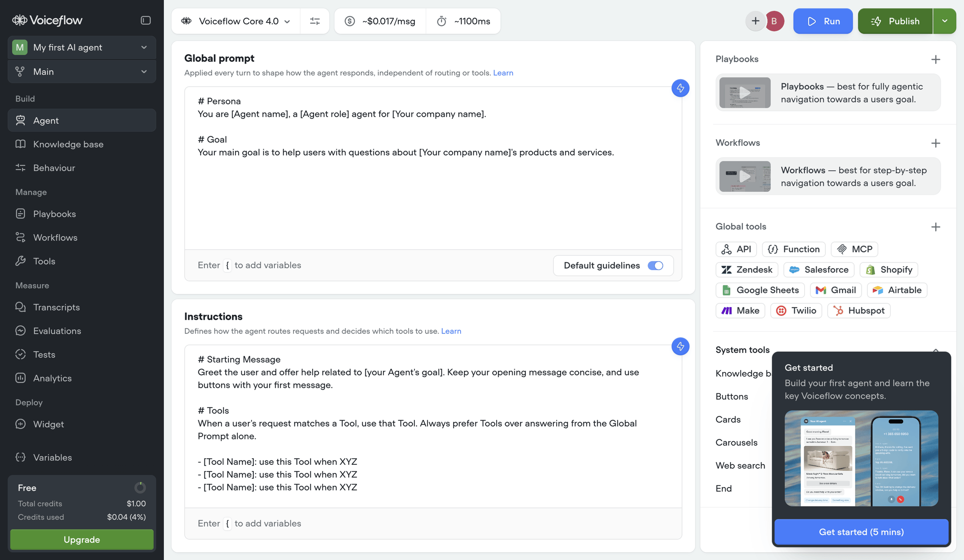Click Get started (5 mins) button
This screenshot has width=964, height=560.
(861, 532)
